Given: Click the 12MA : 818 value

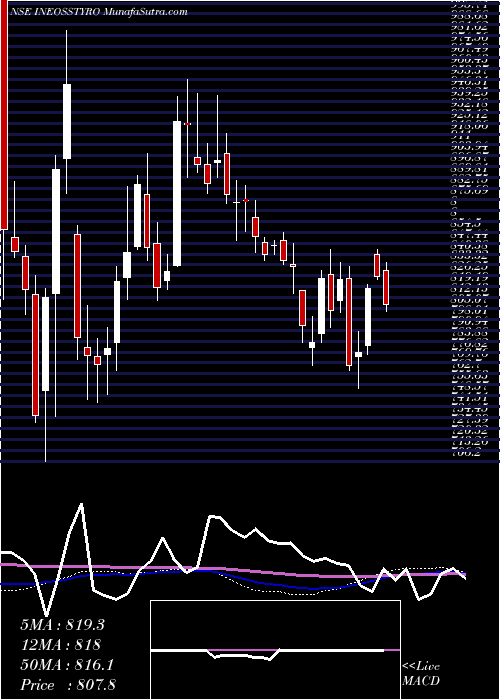Looking at the screenshot, I should click(60, 645).
